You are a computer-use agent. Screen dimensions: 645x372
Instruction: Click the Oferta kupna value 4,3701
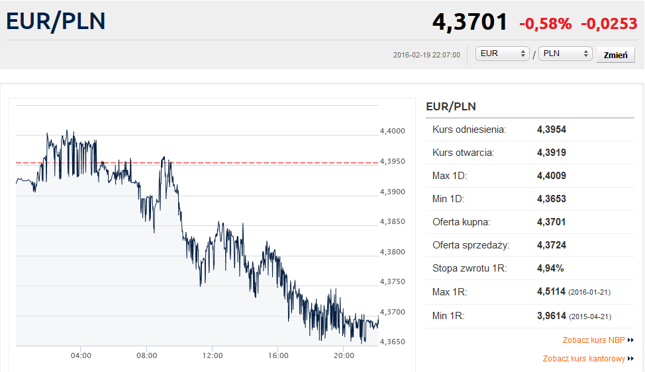pyautogui.click(x=551, y=222)
